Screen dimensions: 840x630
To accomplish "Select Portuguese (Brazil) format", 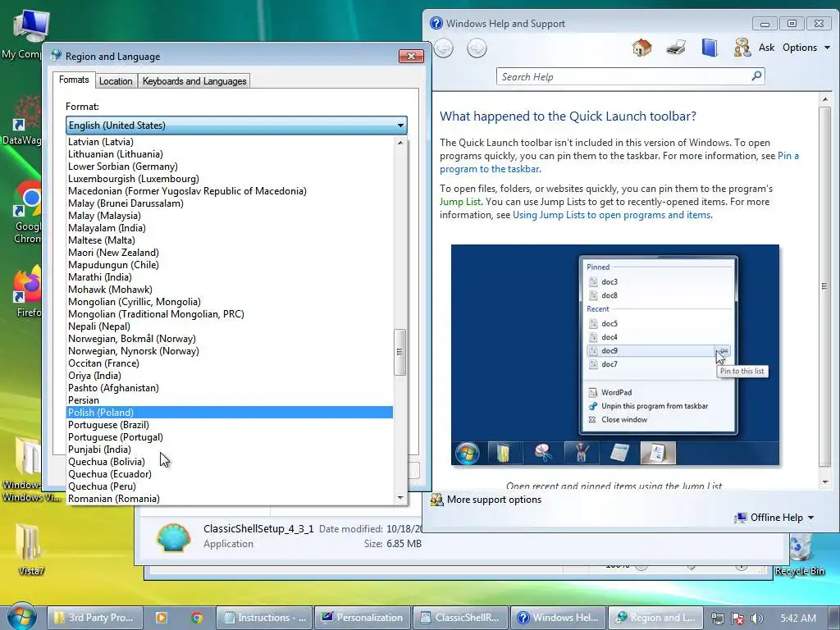I will tap(230, 425).
